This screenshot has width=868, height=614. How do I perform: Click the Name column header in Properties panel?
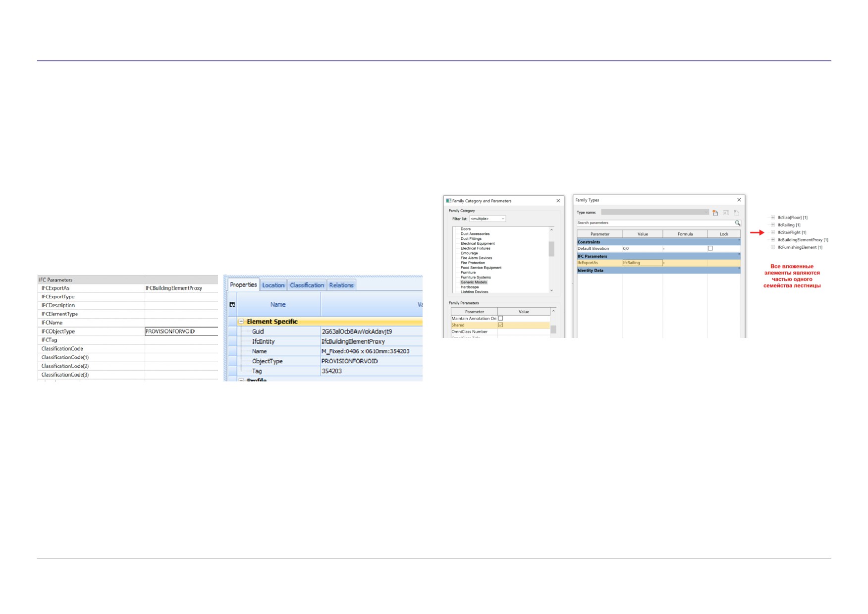[x=278, y=305]
